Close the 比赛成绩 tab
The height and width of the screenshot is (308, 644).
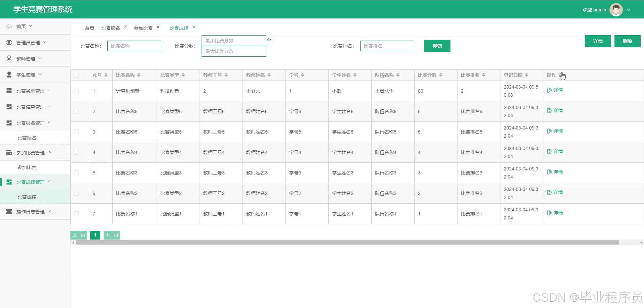[194, 27]
